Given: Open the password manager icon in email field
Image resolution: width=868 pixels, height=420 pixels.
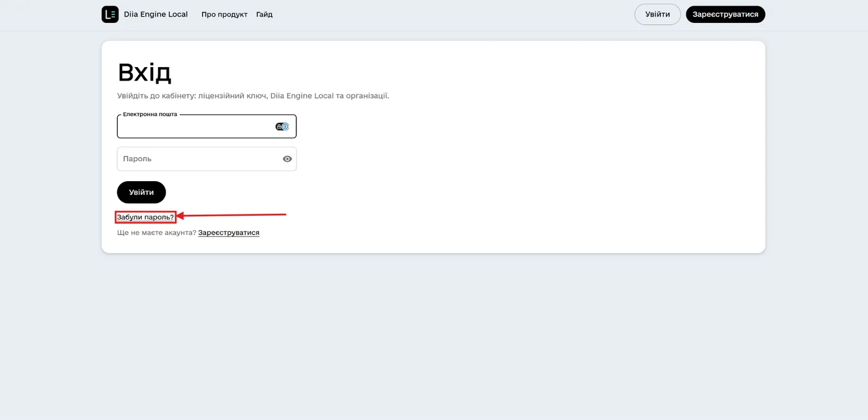Looking at the screenshot, I should pyautogui.click(x=282, y=127).
